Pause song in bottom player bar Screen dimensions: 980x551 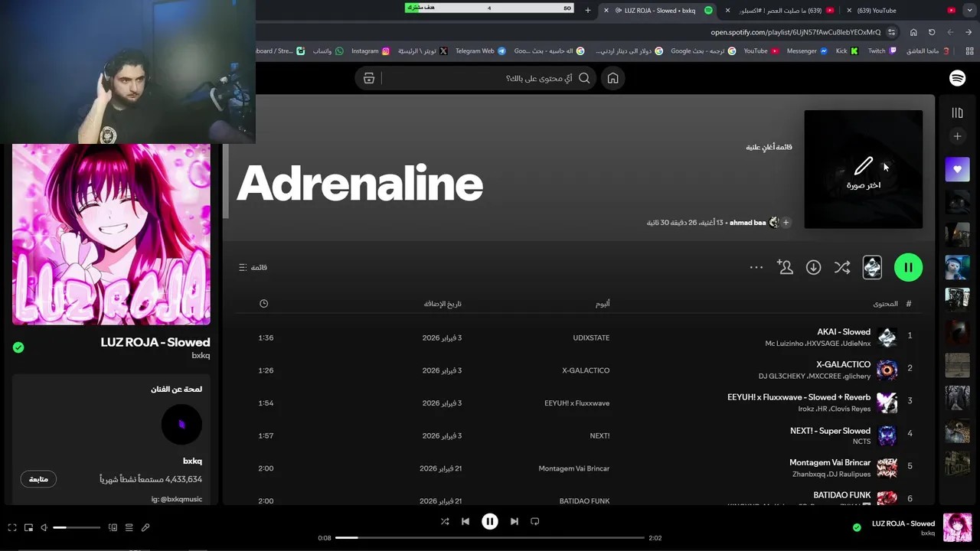(490, 521)
